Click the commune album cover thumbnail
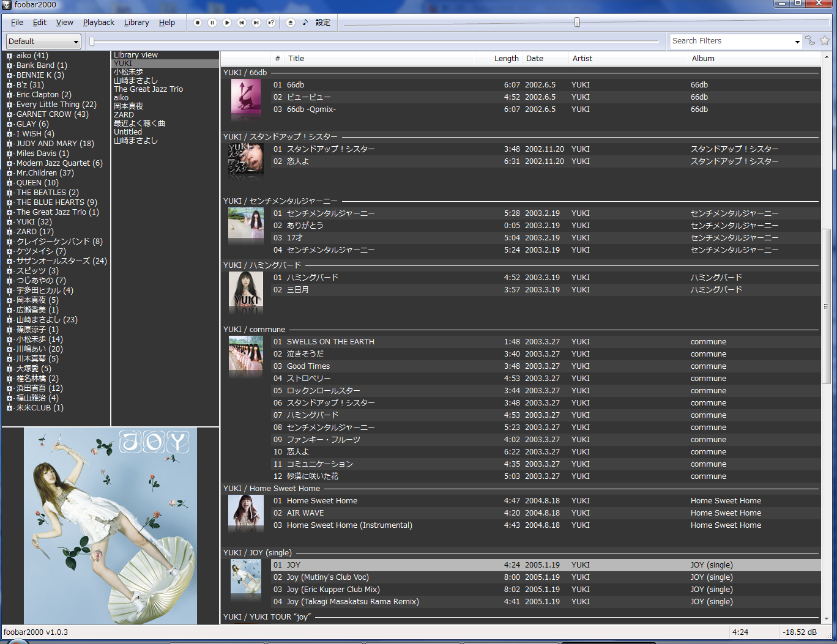The width and height of the screenshot is (837, 644). click(246, 353)
